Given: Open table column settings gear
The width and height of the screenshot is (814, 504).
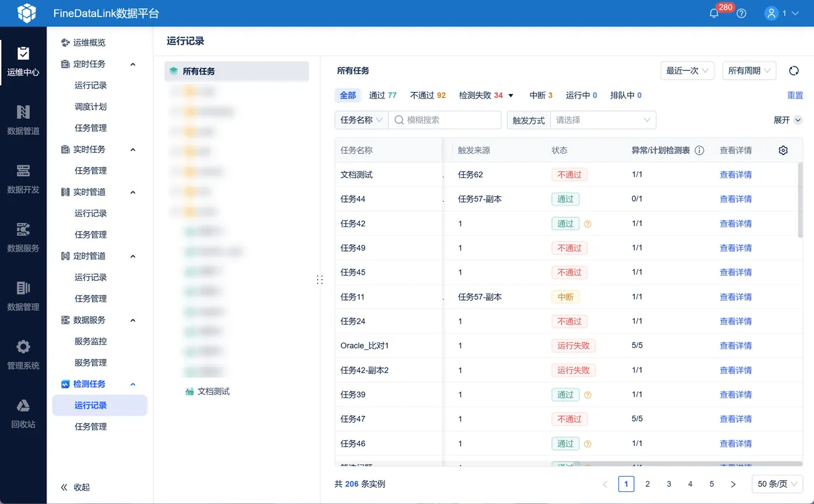Looking at the screenshot, I should click(783, 151).
